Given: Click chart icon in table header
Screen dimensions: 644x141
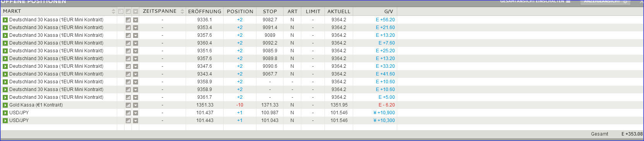Looking at the screenshot, I should (128, 12).
